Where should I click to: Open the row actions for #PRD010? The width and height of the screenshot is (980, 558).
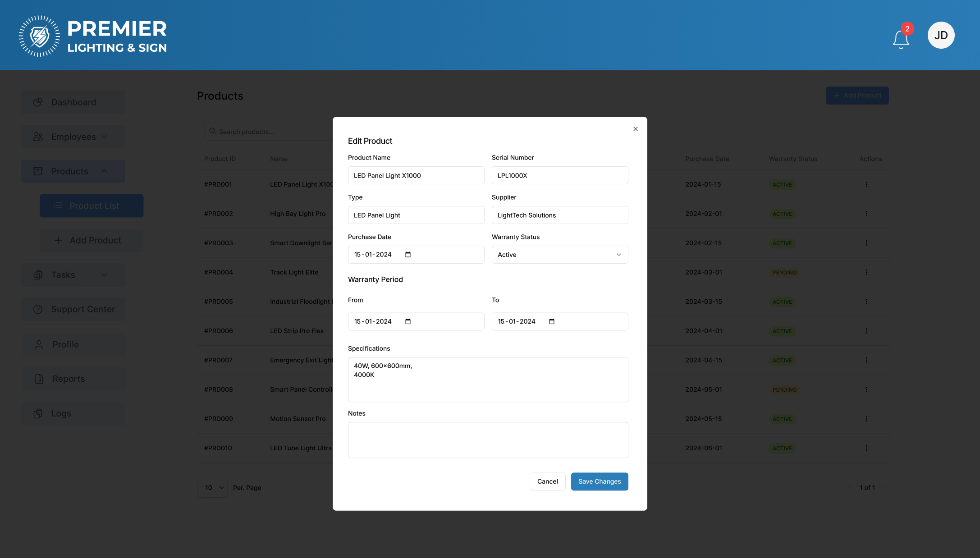click(866, 448)
